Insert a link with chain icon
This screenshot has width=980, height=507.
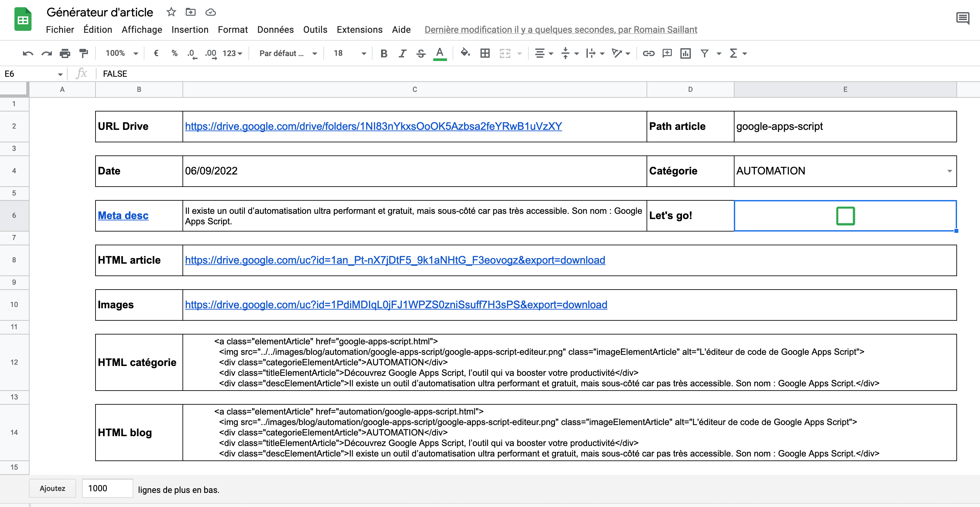point(648,53)
